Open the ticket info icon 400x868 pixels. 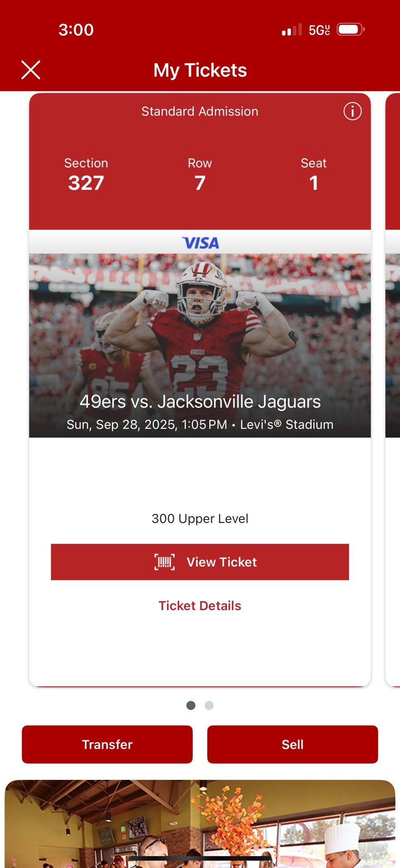[x=352, y=111]
